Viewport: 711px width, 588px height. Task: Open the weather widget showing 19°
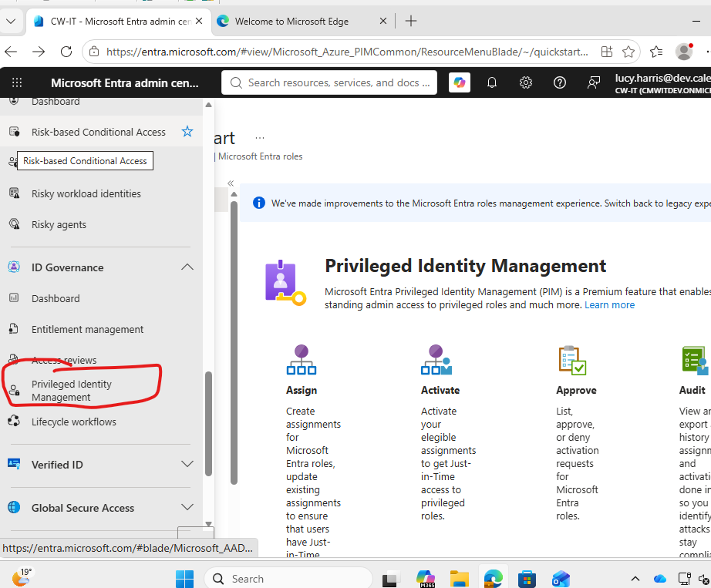22,577
